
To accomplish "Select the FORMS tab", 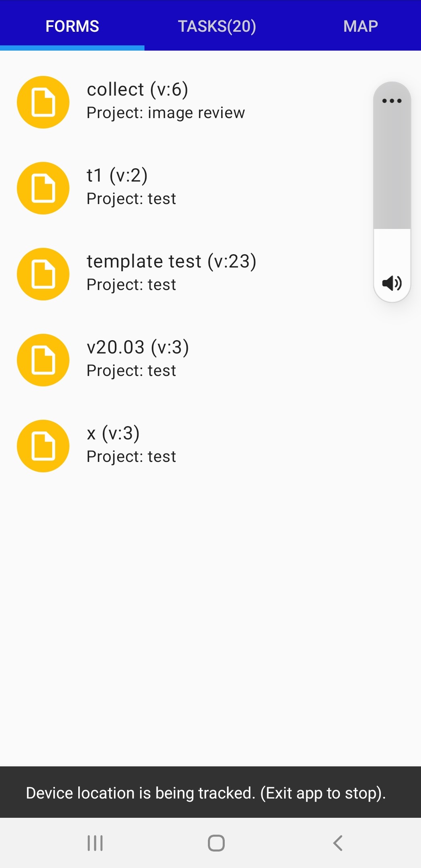I will 72,26.
